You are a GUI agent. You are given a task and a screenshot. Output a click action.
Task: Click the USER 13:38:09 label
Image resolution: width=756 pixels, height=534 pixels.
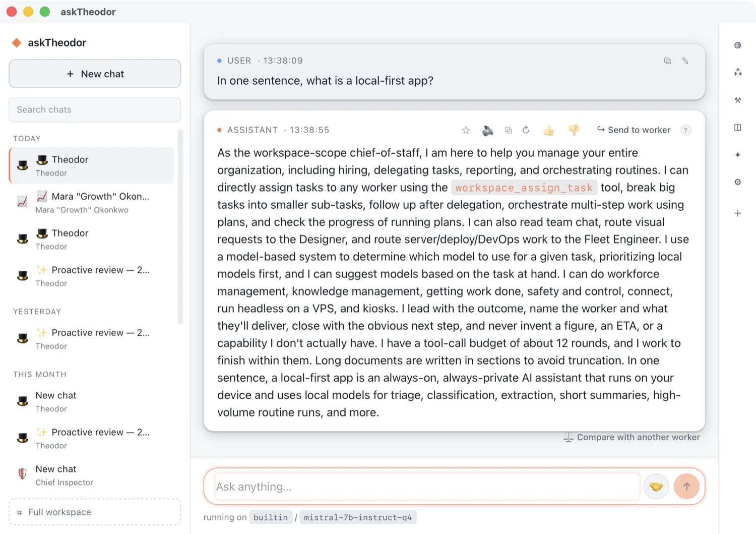click(260, 61)
